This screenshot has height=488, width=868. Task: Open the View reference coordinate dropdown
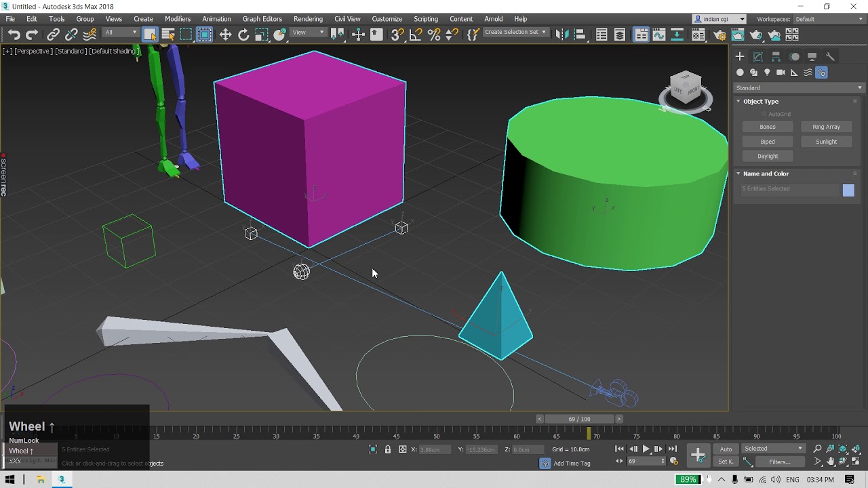pyautogui.click(x=309, y=33)
